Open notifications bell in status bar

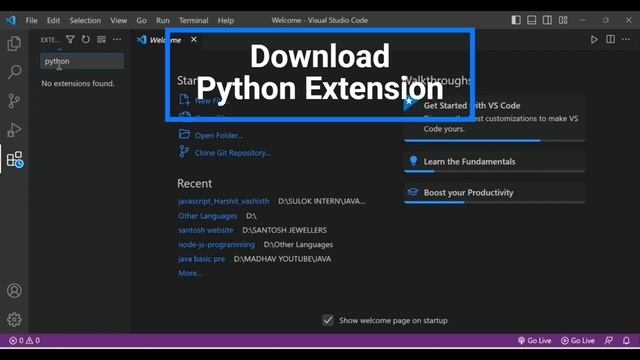click(x=626, y=340)
